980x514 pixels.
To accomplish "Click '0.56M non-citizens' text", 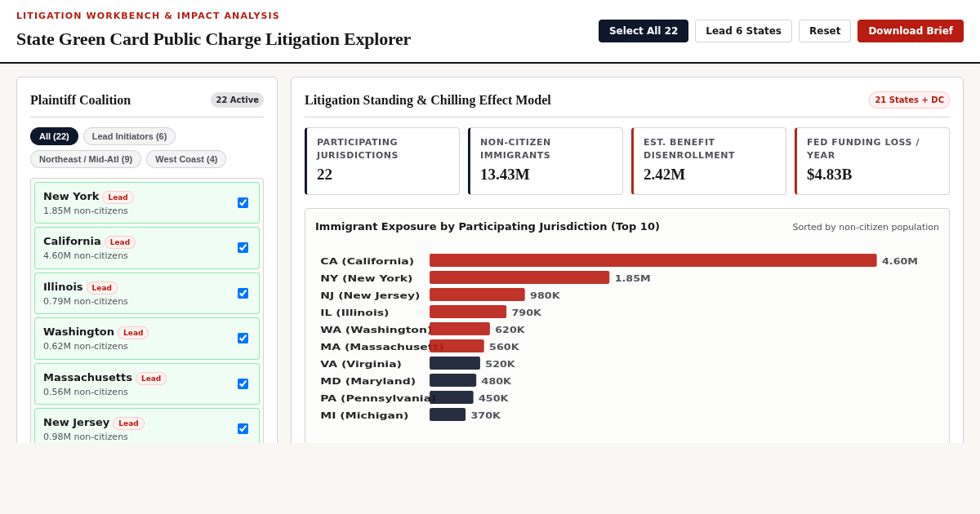I will (x=86, y=392).
